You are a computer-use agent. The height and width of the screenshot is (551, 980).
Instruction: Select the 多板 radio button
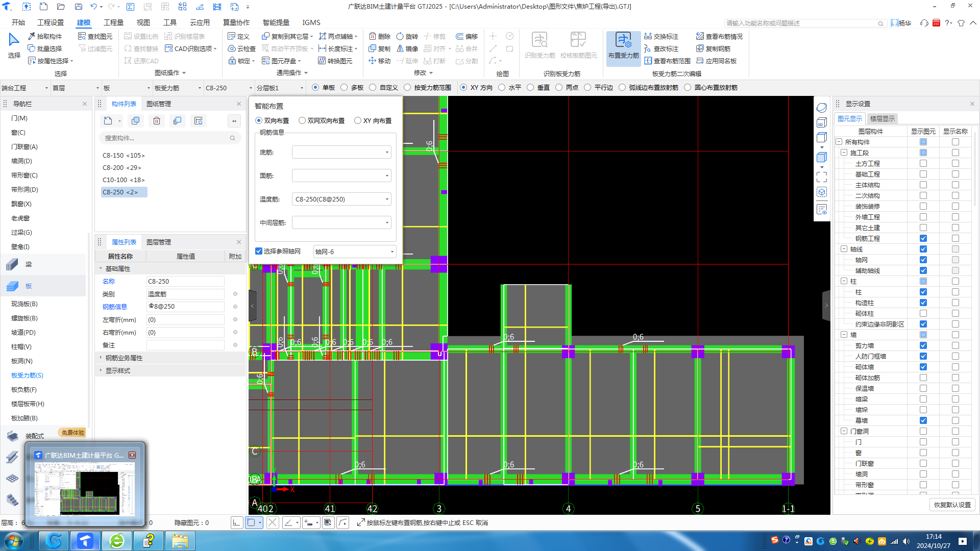(x=344, y=88)
